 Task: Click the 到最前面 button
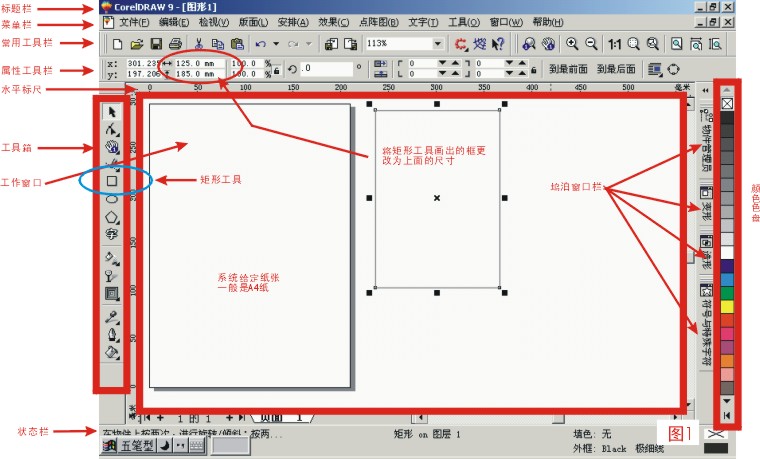pyautogui.click(x=568, y=69)
